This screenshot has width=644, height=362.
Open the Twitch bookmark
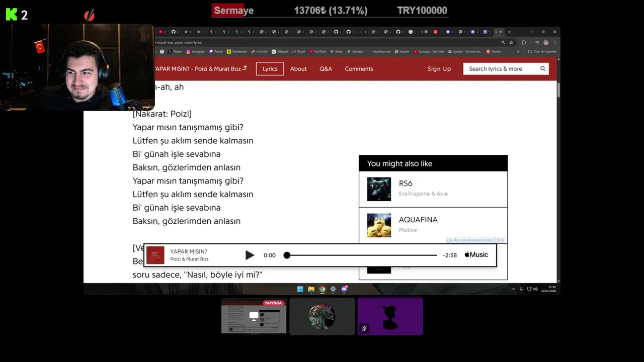click(x=216, y=51)
